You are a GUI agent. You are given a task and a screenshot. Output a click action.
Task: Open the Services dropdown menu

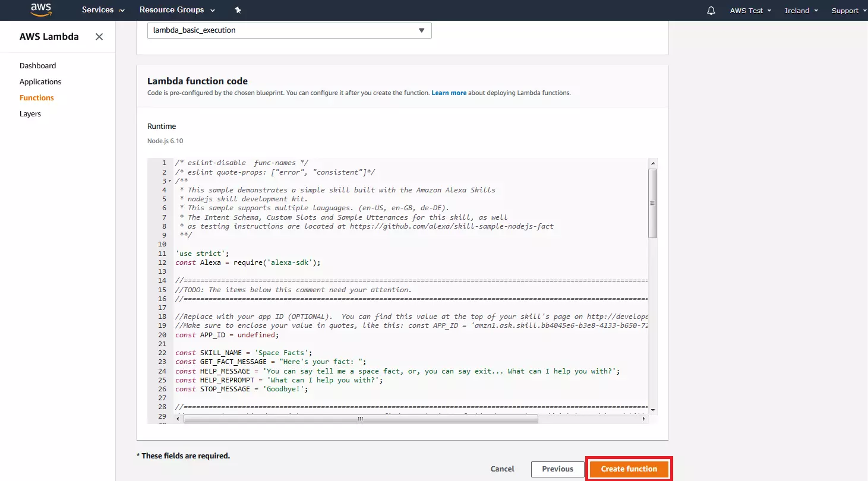tap(103, 10)
